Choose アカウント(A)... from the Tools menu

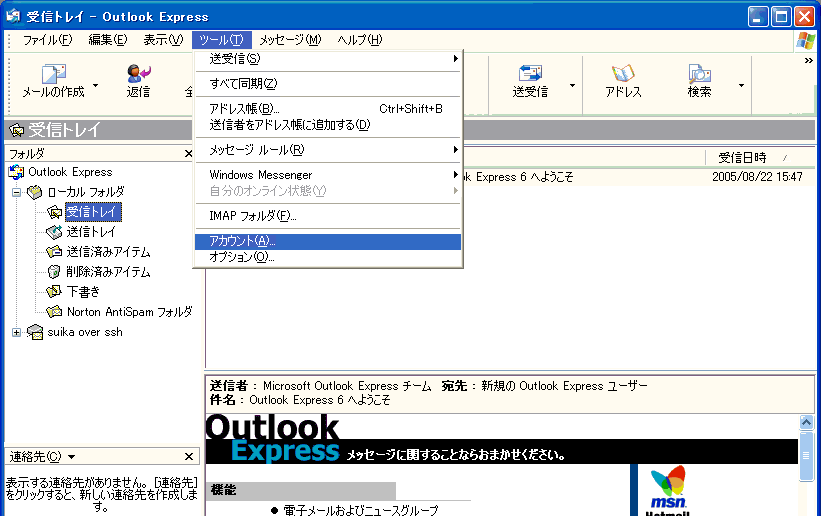(327, 242)
